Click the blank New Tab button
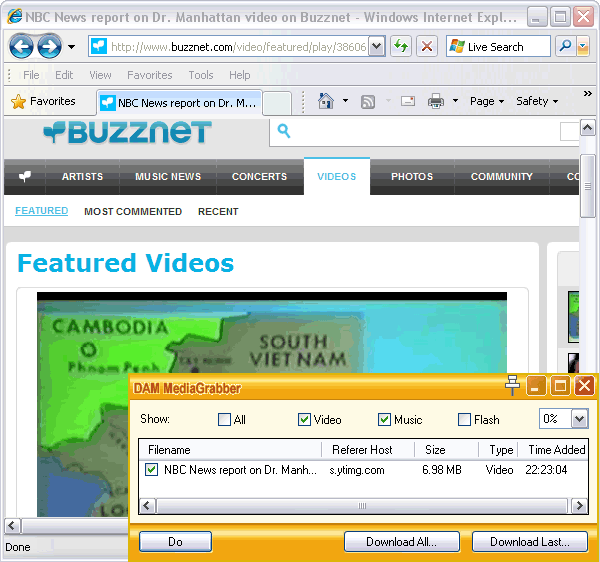 click(277, 103)
